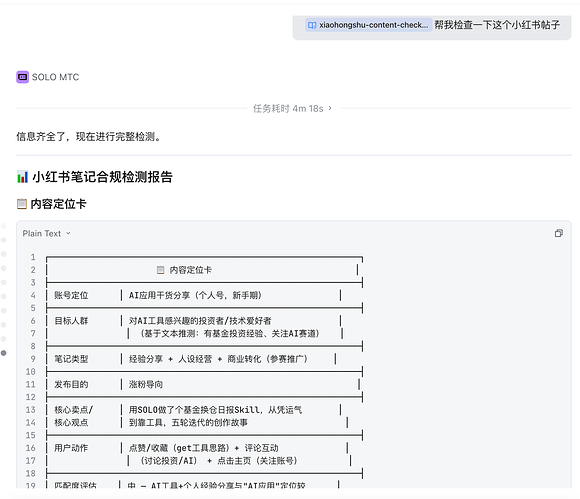Image resolution: width=580 pixels, height=499 pixels.
Task: Copy the Plain Text code block contents
Action: click(x=559, y=233)
